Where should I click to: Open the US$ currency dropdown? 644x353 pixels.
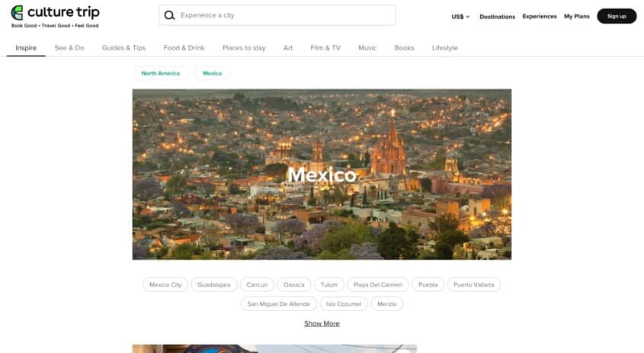(x=460, y=17)
